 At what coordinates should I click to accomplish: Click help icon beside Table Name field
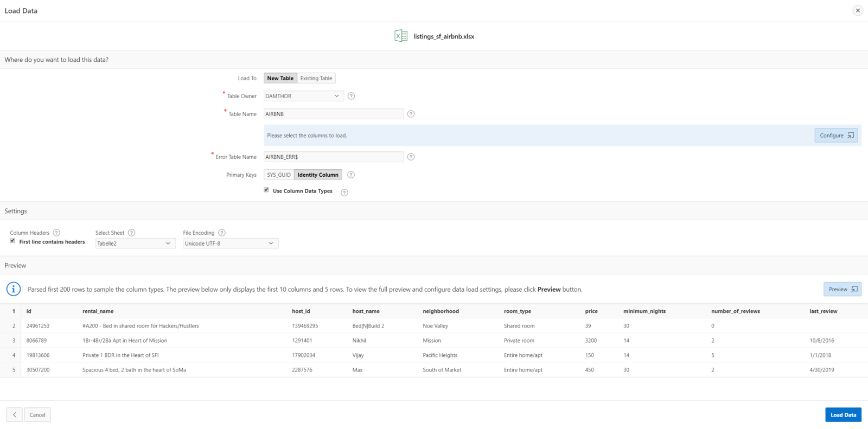click(x=411, y=114)
